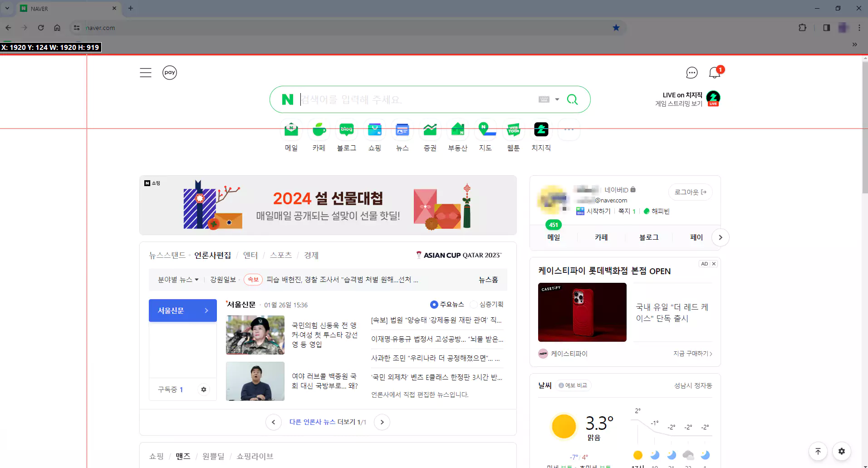Click the 지금 구매하기 ad link
868x468 pixels.
click(x=693, y=354)
